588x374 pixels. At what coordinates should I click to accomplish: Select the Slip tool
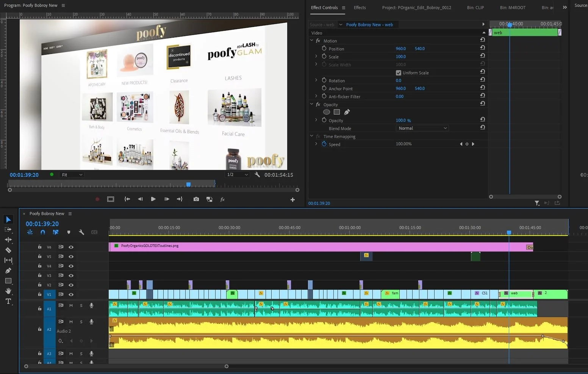8,260
